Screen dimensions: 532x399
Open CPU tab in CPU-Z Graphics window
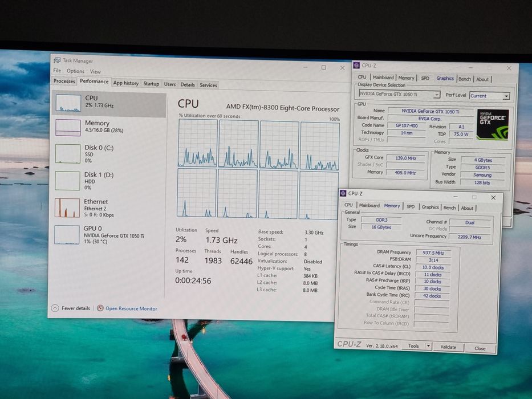click(x=362, y=77)
